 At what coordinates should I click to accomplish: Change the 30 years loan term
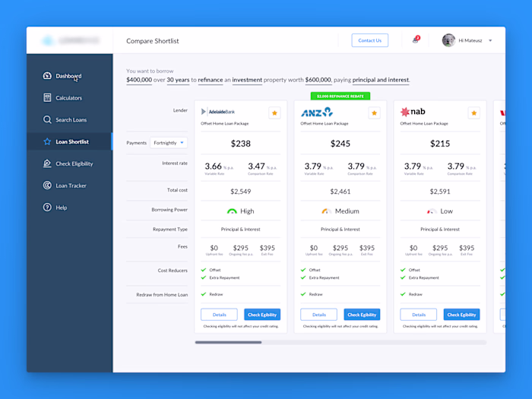click(178, 80)
